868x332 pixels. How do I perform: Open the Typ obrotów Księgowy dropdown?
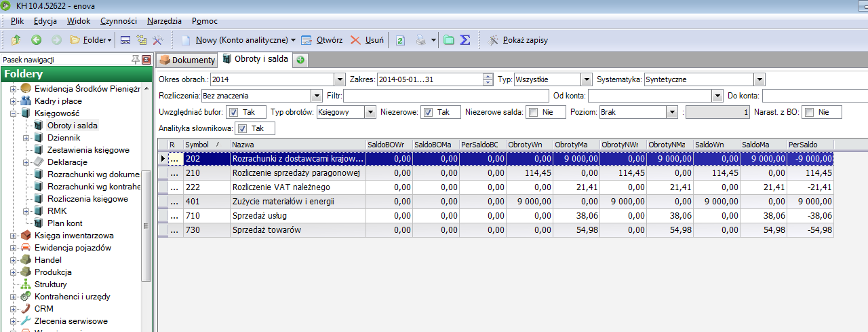point(370,112)
